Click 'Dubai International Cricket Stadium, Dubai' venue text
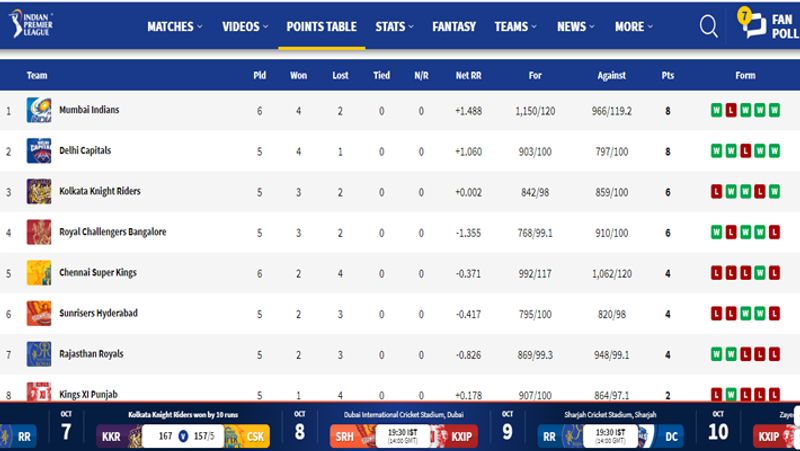 (x=404, y=415)
